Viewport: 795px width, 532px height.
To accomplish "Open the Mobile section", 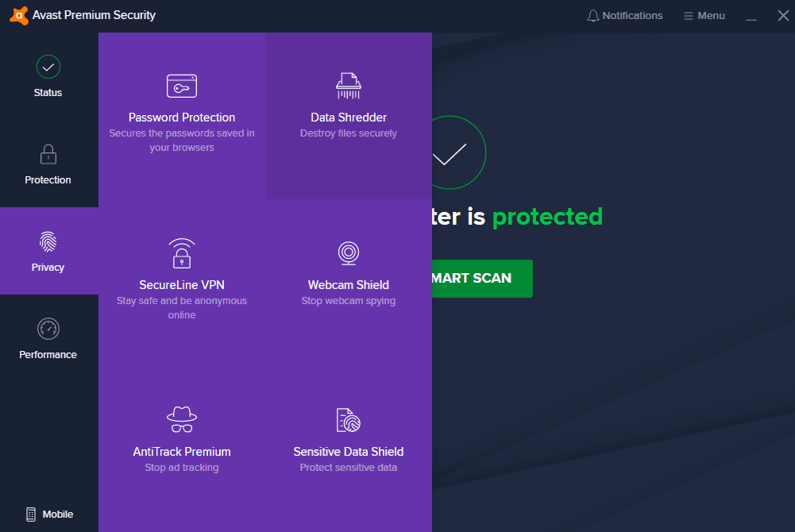I will click(x=49, y=514).
